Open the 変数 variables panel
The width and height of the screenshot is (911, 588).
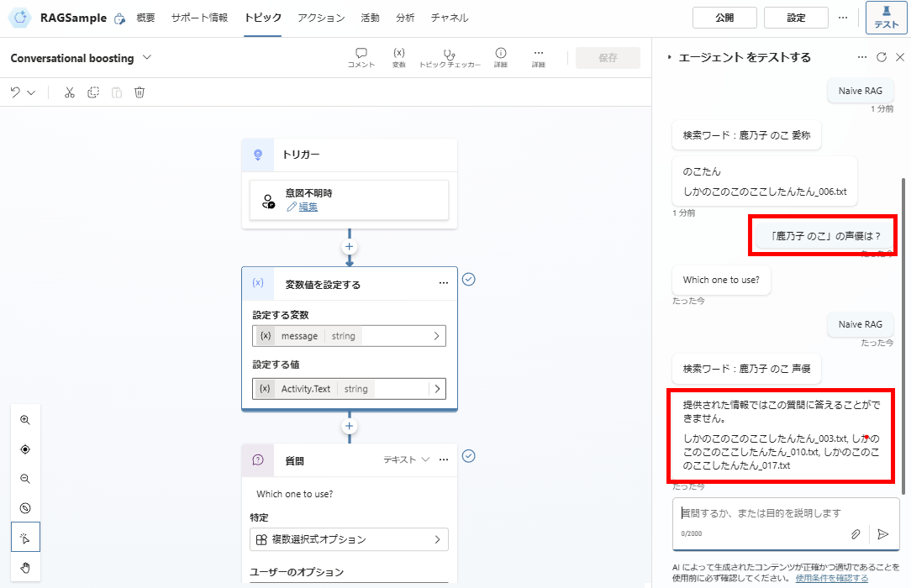[x=398, y=58]
